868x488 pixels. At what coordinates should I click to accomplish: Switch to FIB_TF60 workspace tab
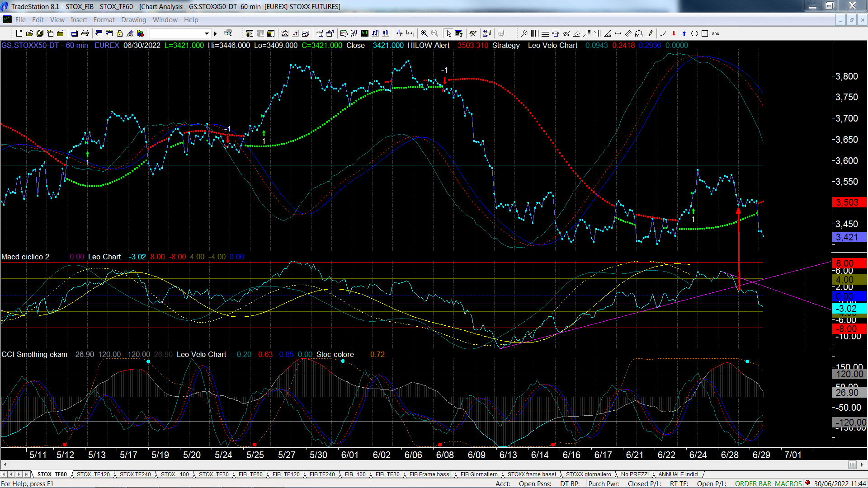[250, 474]
